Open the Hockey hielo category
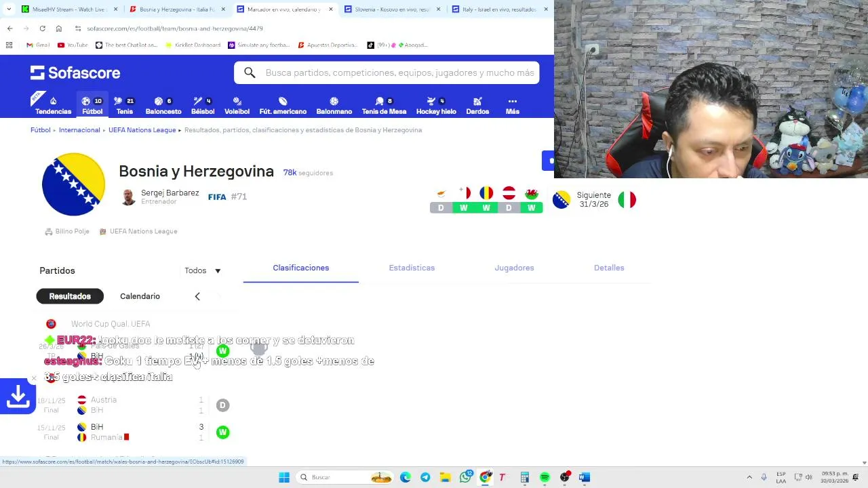 pyautogui.click(x=436, y=106)
